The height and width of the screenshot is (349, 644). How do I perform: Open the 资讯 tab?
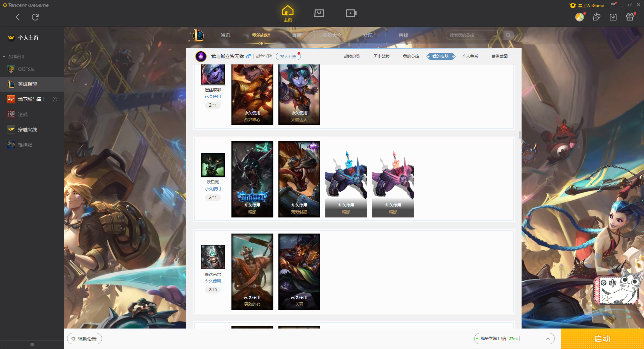pos(225,35)
